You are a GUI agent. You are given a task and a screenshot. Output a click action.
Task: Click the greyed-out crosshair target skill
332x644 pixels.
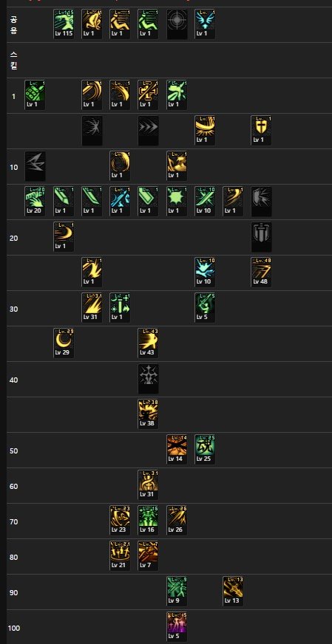pos(177,24)
